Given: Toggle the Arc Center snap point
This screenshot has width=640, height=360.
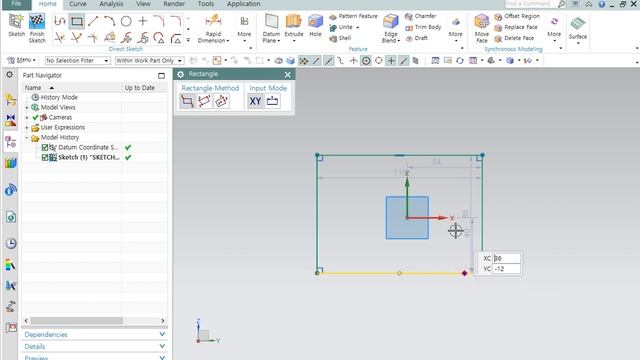Looking at the screenshot, I should (x=366, y=60).
